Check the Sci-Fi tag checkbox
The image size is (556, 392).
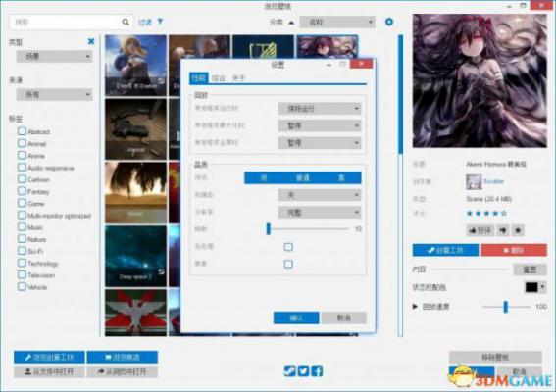point(22,251)
